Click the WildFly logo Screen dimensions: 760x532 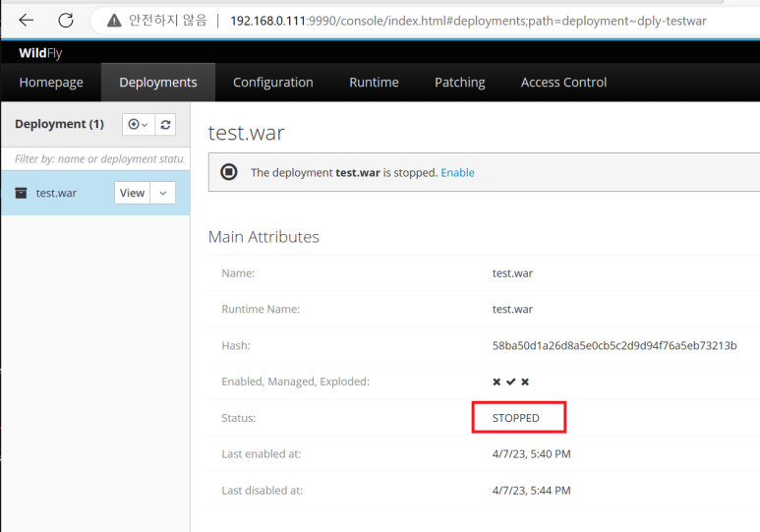coord(40,53)
